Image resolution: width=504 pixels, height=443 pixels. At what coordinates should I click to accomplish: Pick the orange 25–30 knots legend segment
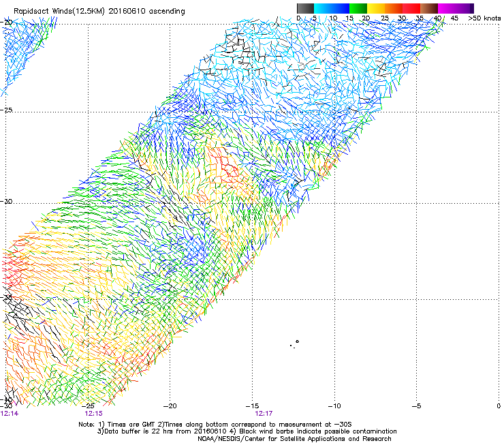pyautogui.click(x=394, y=8)
